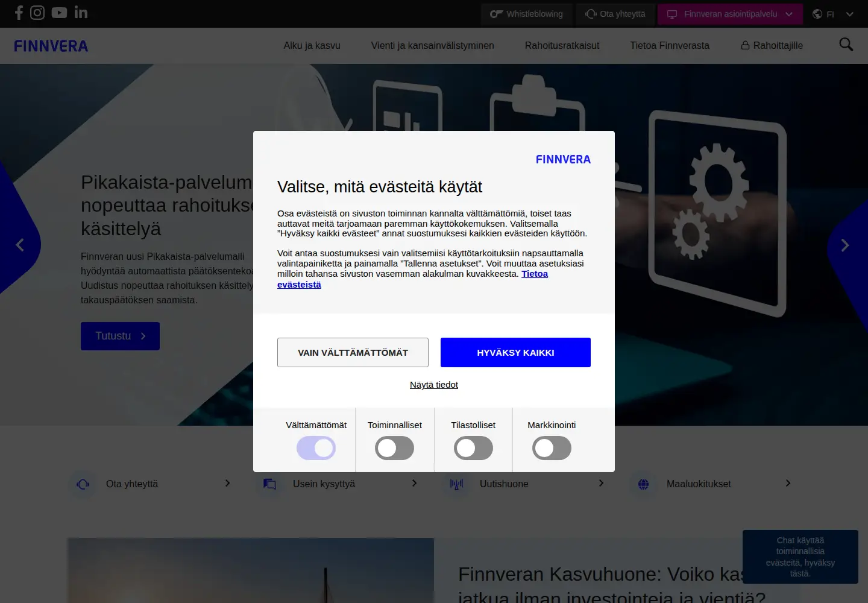Click chevron next to Usein kysyttyä

(x=414, y=483)
